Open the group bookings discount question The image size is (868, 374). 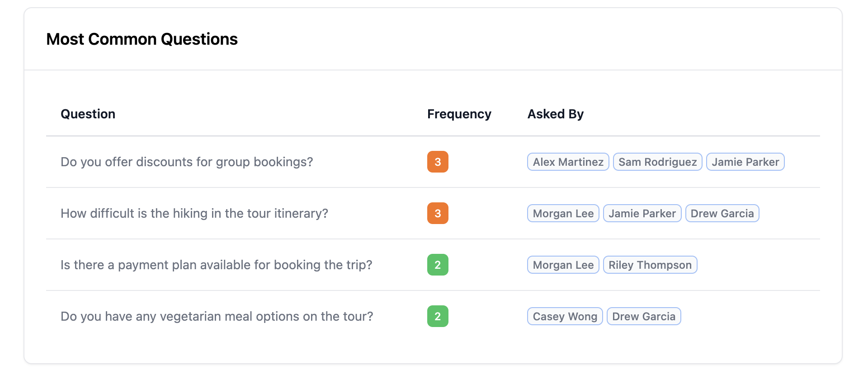coord(187,162)
